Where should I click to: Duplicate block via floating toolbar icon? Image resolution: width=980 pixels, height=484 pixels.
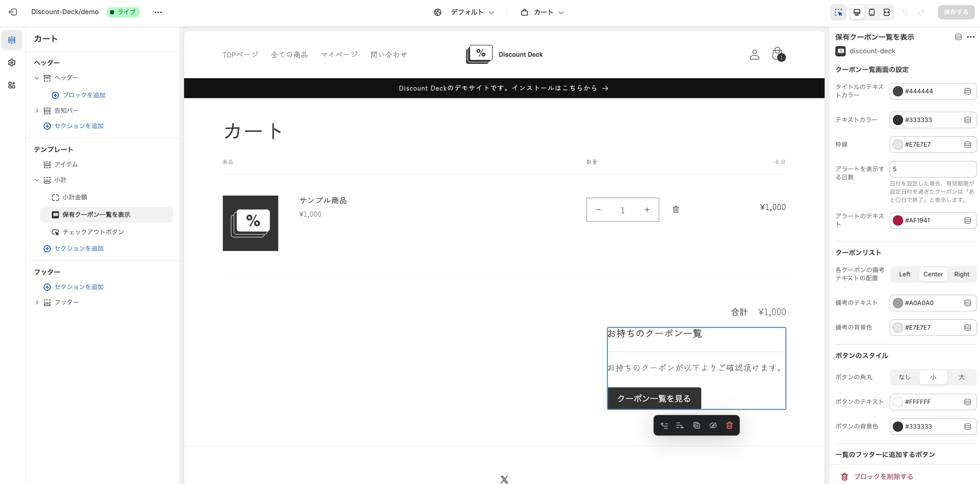pos(696,425)
